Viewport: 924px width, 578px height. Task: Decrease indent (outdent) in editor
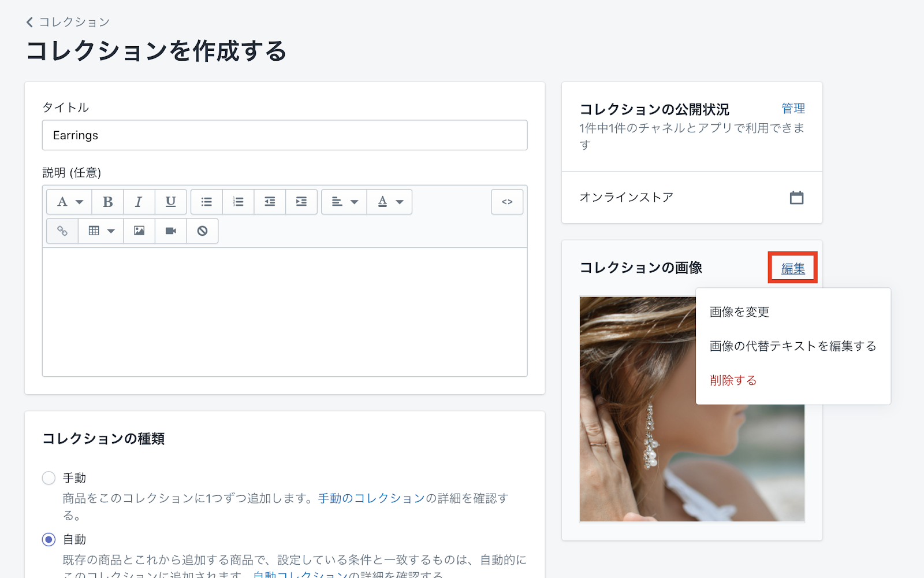point(270,202)
